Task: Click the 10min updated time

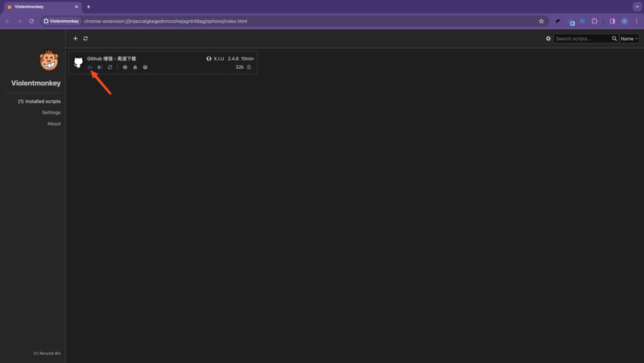Action: [247, 59]
